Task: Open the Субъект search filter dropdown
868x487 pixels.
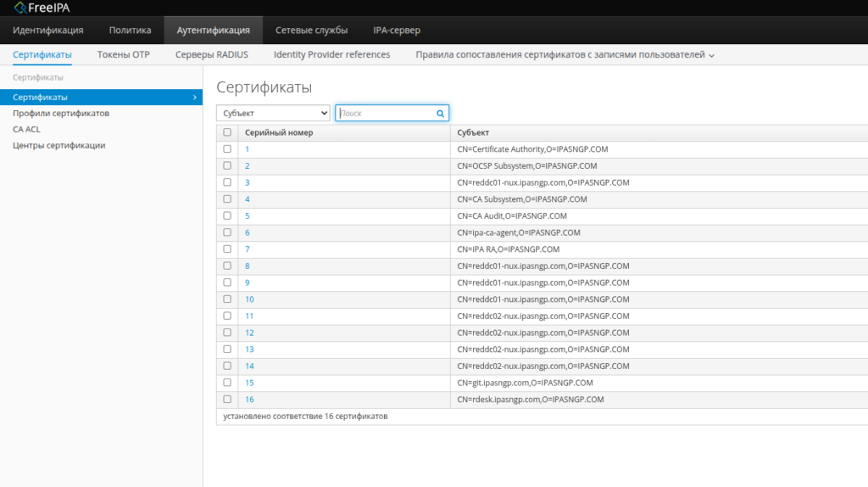Action: coord(273,113)
